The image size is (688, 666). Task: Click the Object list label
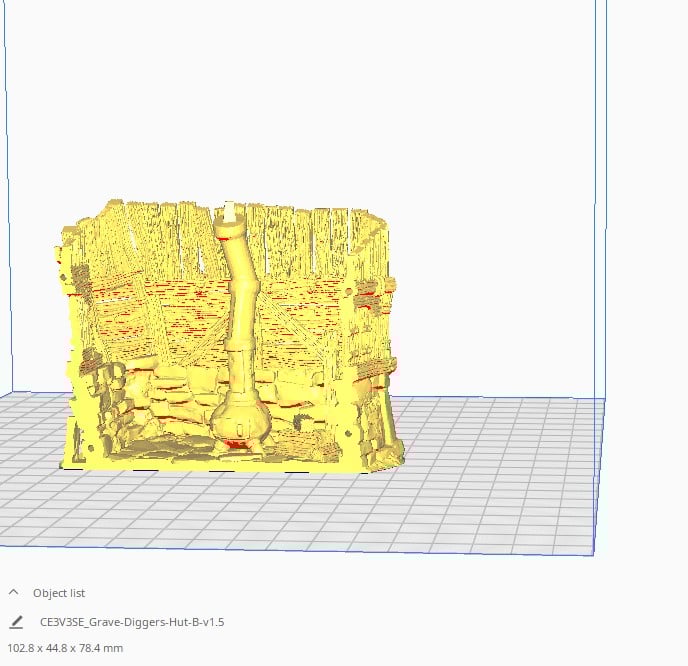(59, 593)
